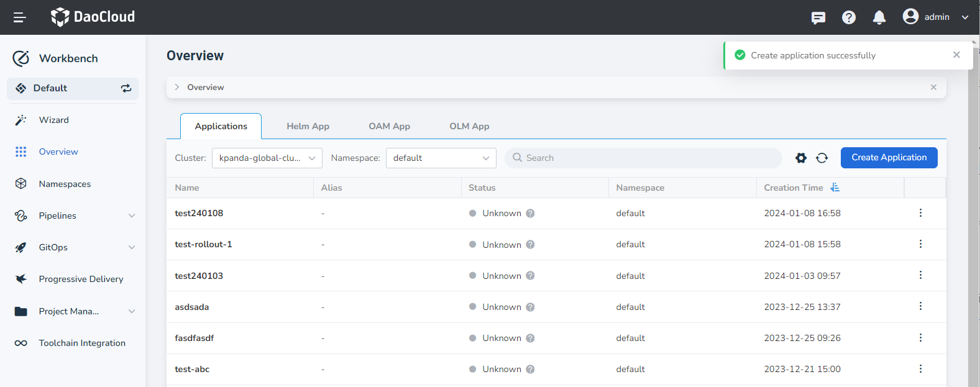Image resolution: width=980 pixels, height=387 pixels.
Task: Dismiss the success notification toast
Action: (956, 55)
